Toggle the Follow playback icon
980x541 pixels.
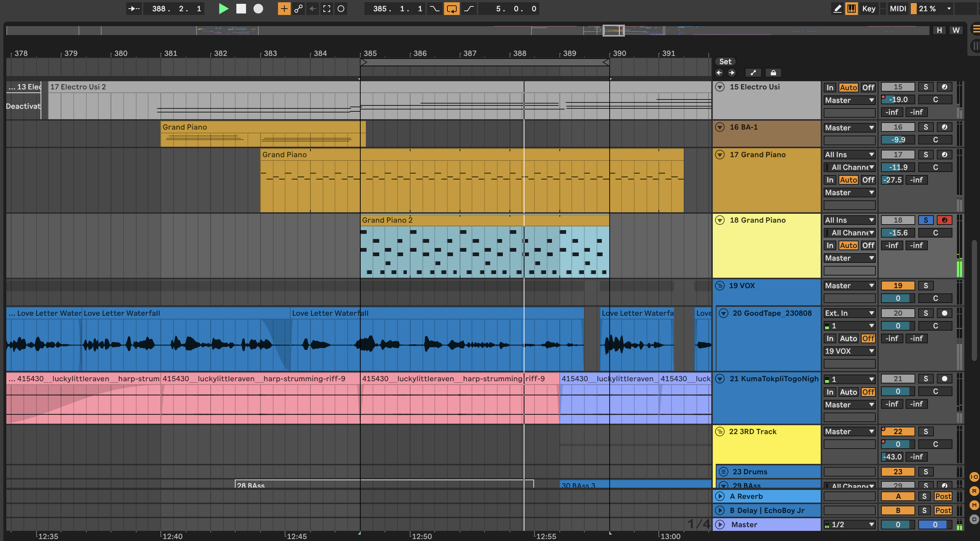134,9
